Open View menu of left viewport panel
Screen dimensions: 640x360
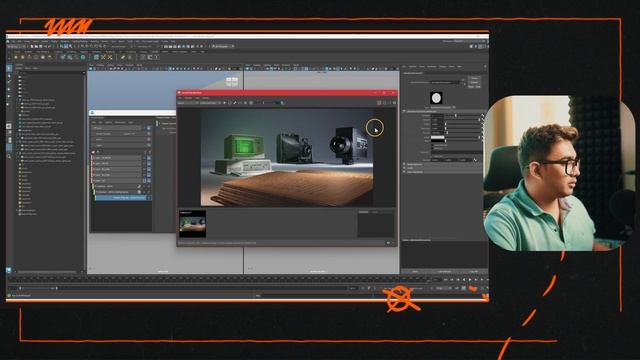point(91,65)
